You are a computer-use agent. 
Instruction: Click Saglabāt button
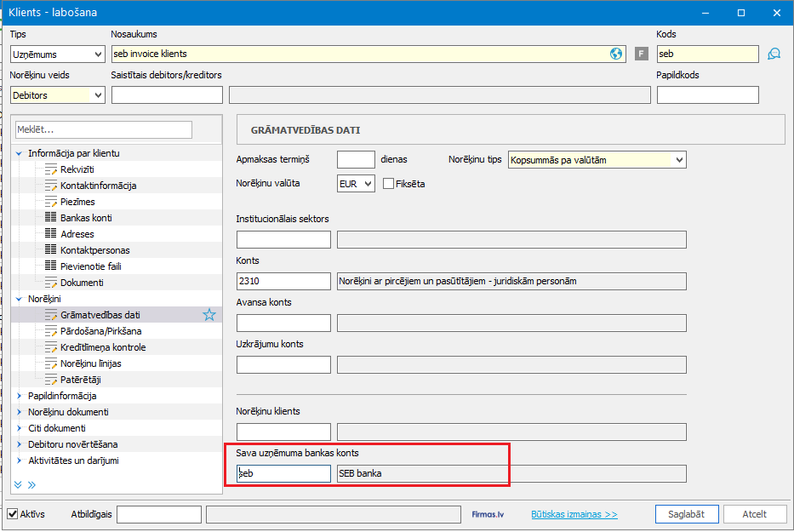[x=687, y=514]
